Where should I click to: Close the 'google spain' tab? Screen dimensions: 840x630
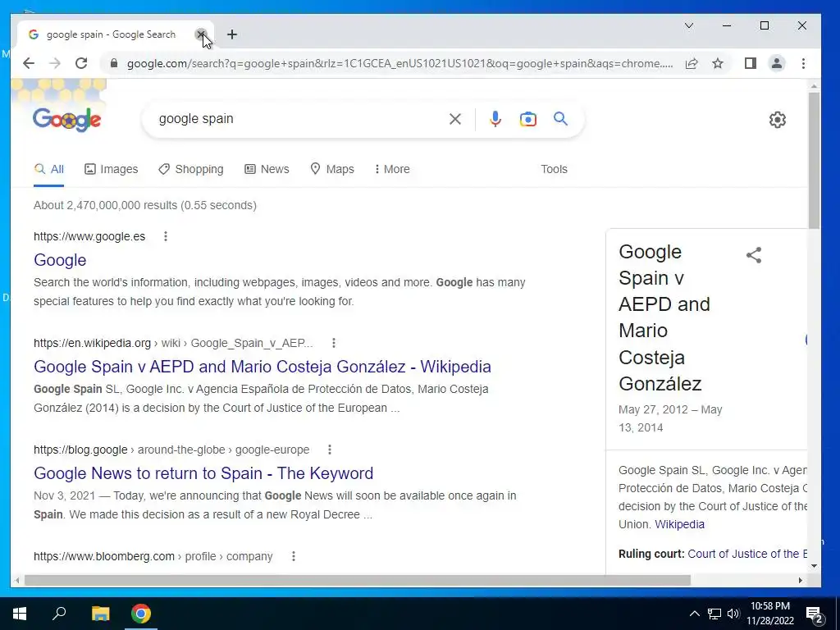click(x=201, y=34)
